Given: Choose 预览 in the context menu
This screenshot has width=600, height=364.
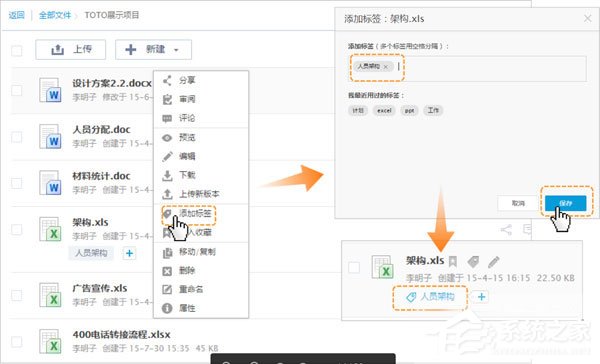Looking at the screenshot, I should click(x=201, y=137).
